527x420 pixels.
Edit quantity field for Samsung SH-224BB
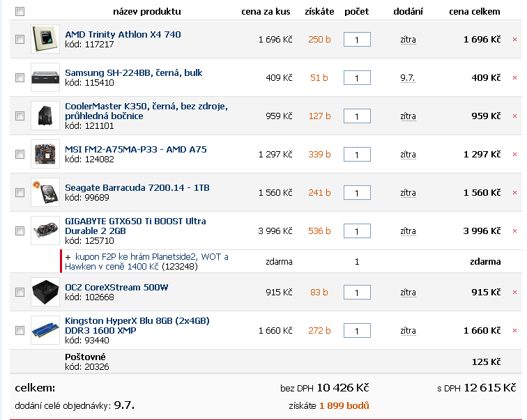pos(357,78)
